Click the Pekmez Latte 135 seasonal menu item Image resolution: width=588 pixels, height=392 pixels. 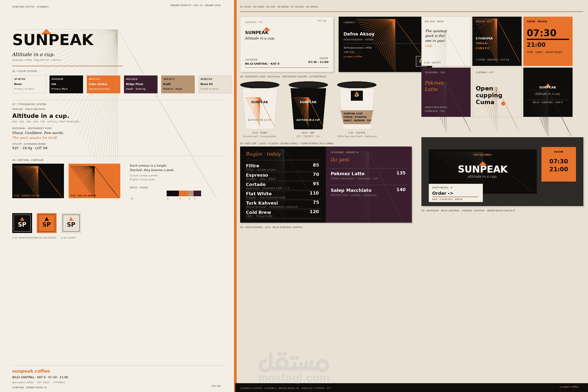[x=369, y=175]
